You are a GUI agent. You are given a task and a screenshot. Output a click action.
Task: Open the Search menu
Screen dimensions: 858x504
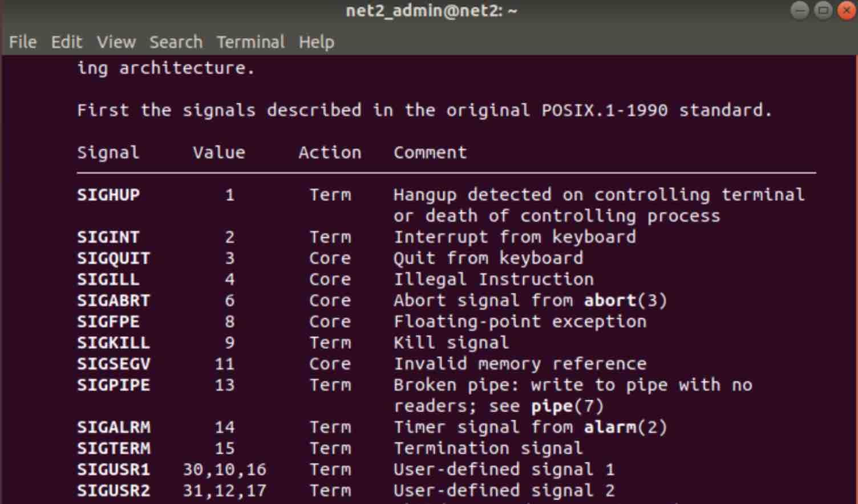pyautogui.click(x=176, y=42)
